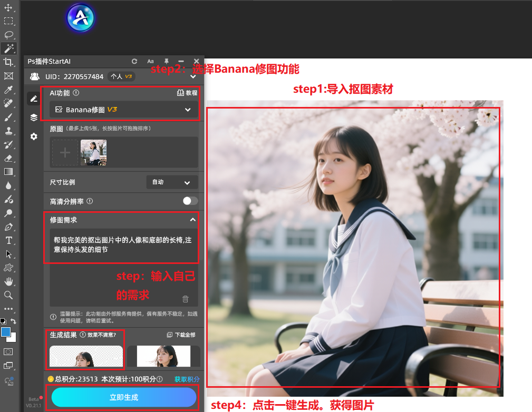Image resolution: width=532 pixels, height=412 pixels.
Task: Collapse the UID account section
Action: pos(193,76)
